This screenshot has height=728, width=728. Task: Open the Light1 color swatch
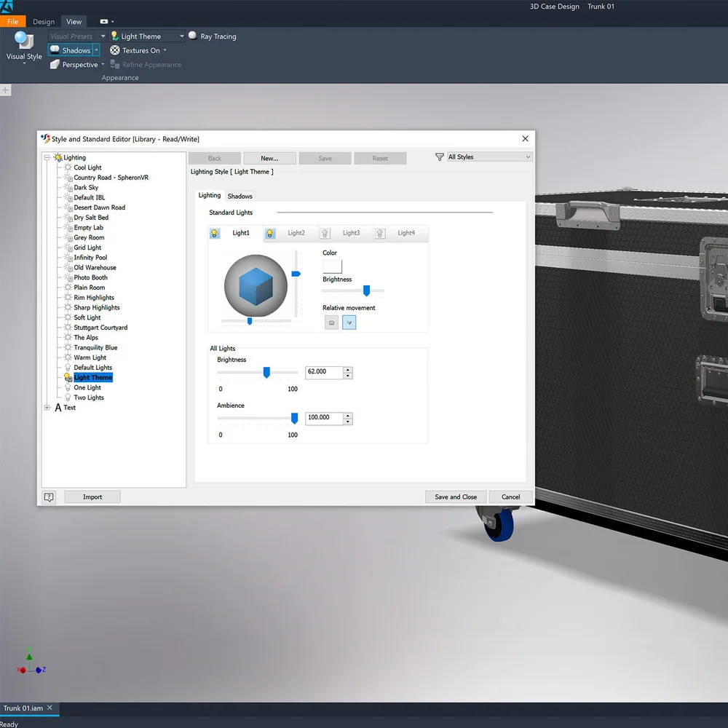point(333,266)
